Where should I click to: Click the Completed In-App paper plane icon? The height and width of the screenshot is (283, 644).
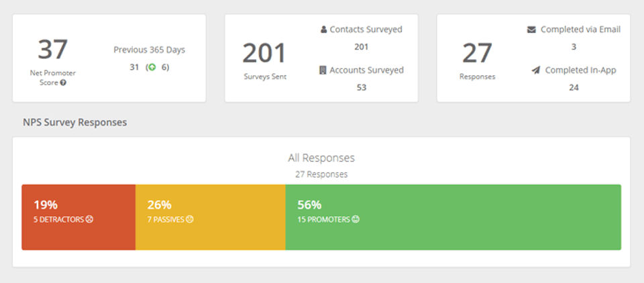(536, 70)
